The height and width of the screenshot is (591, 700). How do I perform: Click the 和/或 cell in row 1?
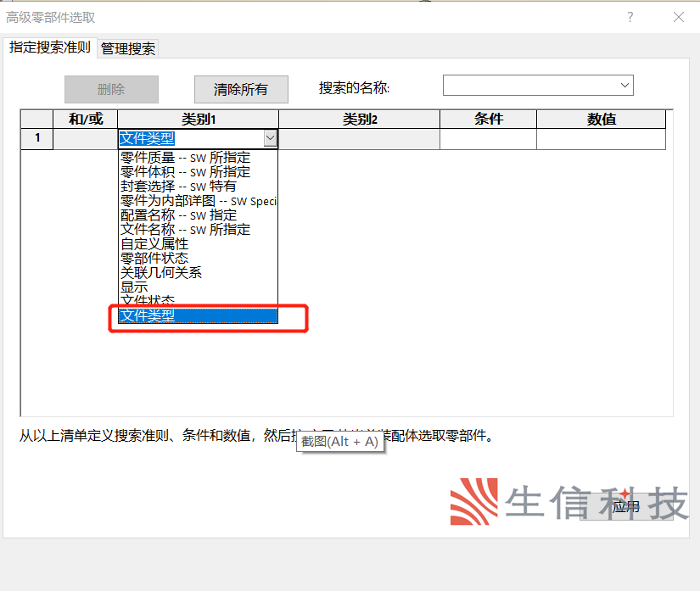85,139
